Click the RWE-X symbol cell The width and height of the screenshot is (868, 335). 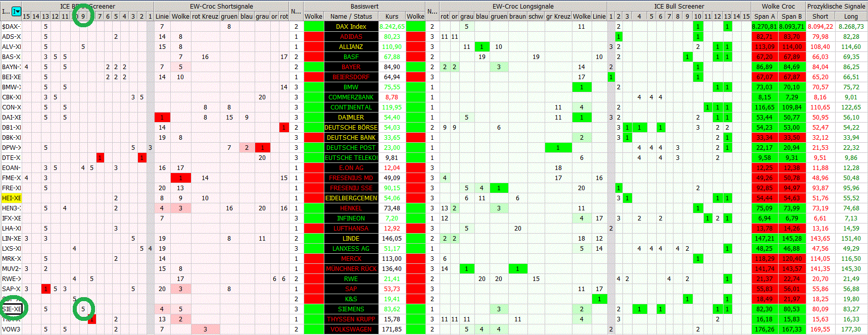pos(12,278)
